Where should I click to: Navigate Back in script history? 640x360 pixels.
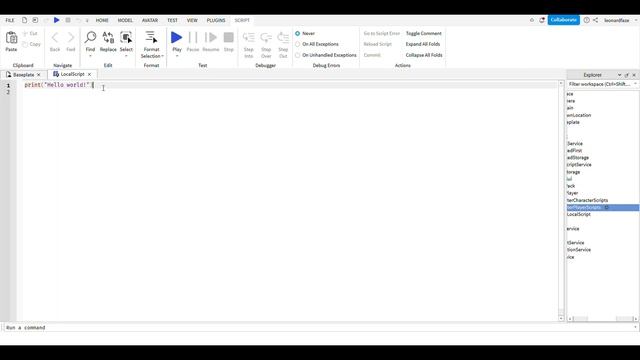tap(55, 38)
